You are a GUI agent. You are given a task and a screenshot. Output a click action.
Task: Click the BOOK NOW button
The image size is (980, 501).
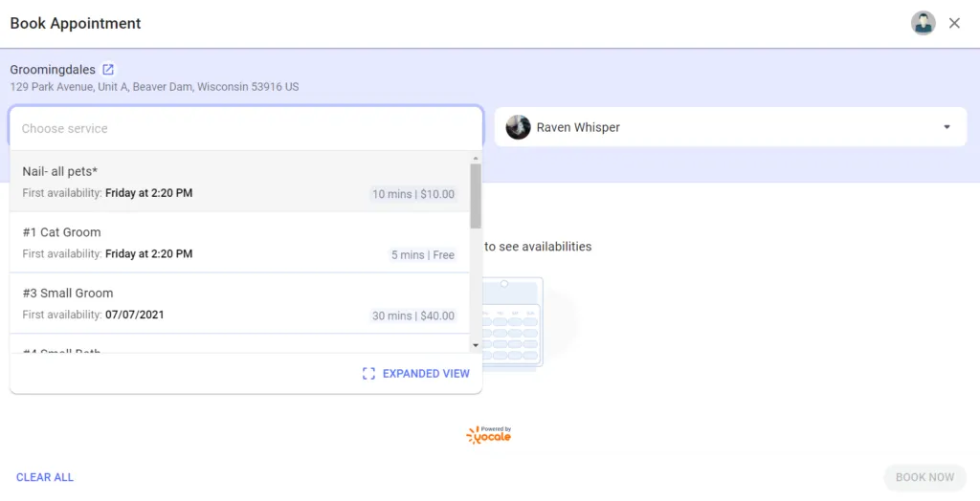(x=925, y=477)
